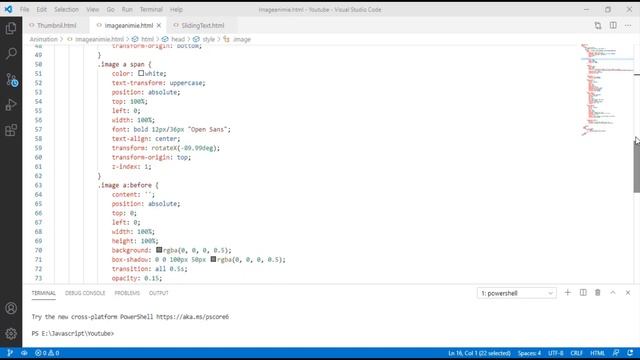The image size is (640, 360).
Task: Switch to DEBUG CONSOLE tab
Action: tap(85, 293)
